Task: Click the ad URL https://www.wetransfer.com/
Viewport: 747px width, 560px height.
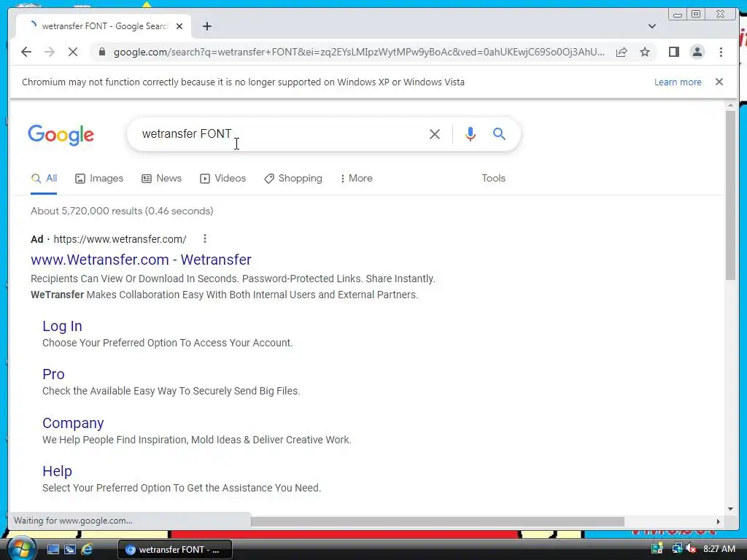Action: pyautogui.click(x=120, y=239)
